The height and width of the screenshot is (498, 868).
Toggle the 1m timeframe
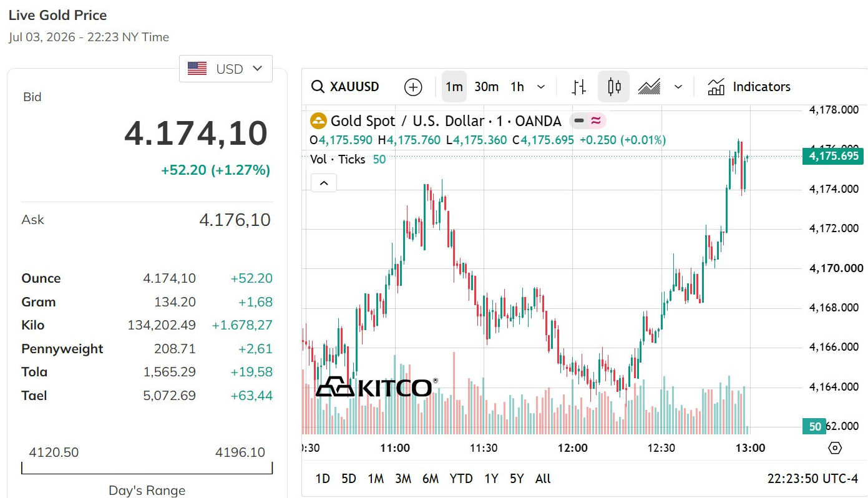(454, 87)
